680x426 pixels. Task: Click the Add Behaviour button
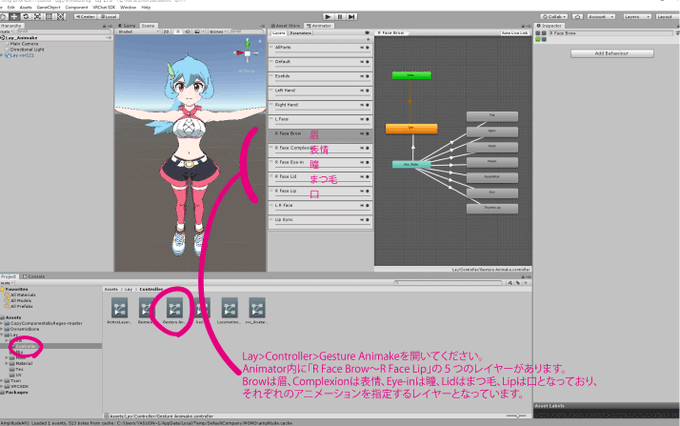tap(611, 53)
